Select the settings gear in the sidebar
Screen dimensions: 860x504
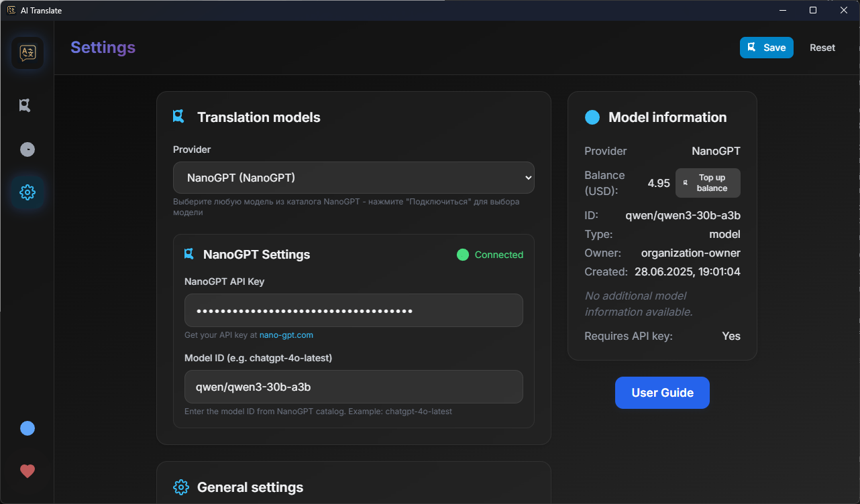[28, 192]
